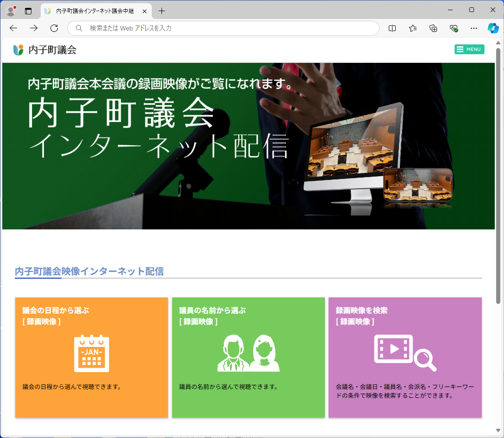This screenshot has height=438, width=504.
Task: Click the 内子町議会本会議の録画映像がご覧になれます banner text
Action: click(x=160, y=84)
